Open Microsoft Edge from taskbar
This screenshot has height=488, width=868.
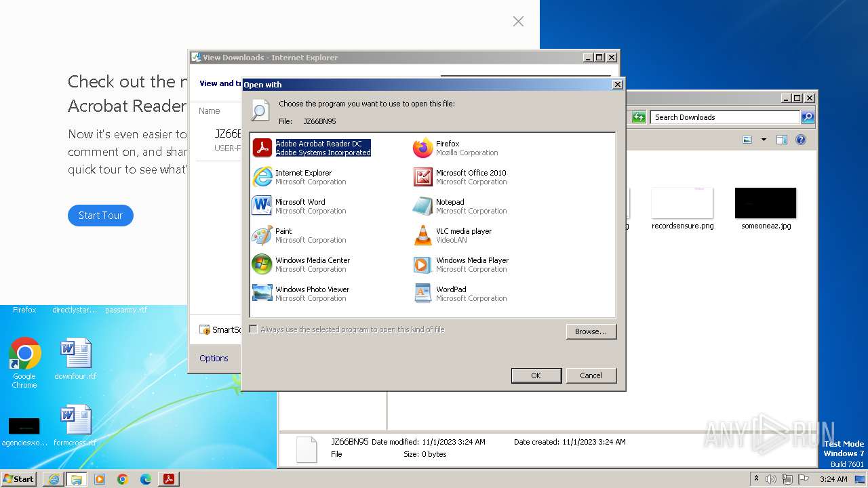coord(146,479)
